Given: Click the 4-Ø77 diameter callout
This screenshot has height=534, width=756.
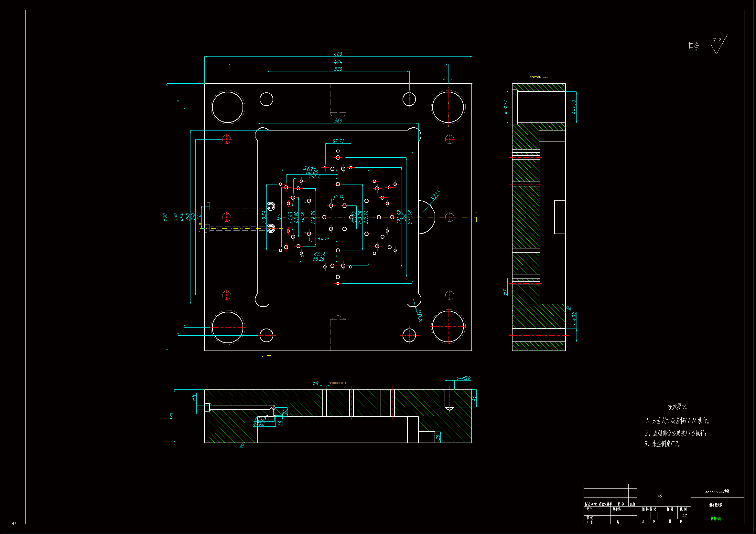Looking at the screenshot, I should 505,107.
